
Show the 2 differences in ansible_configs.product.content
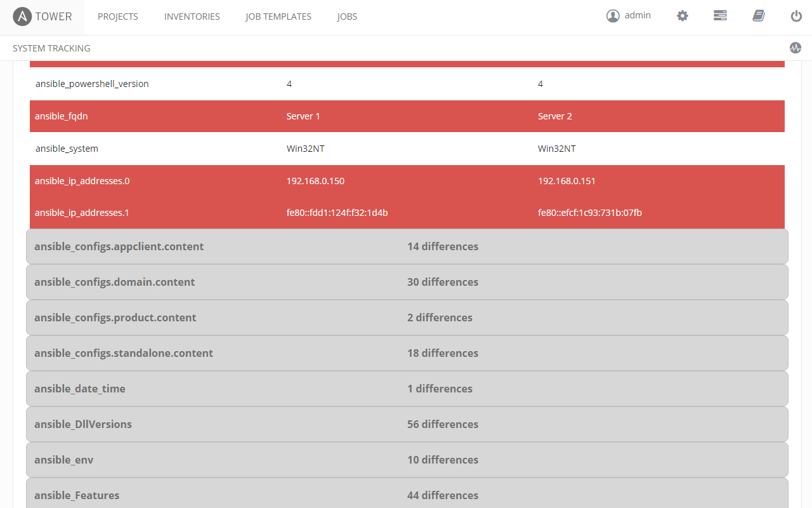(x=406, y=317)
